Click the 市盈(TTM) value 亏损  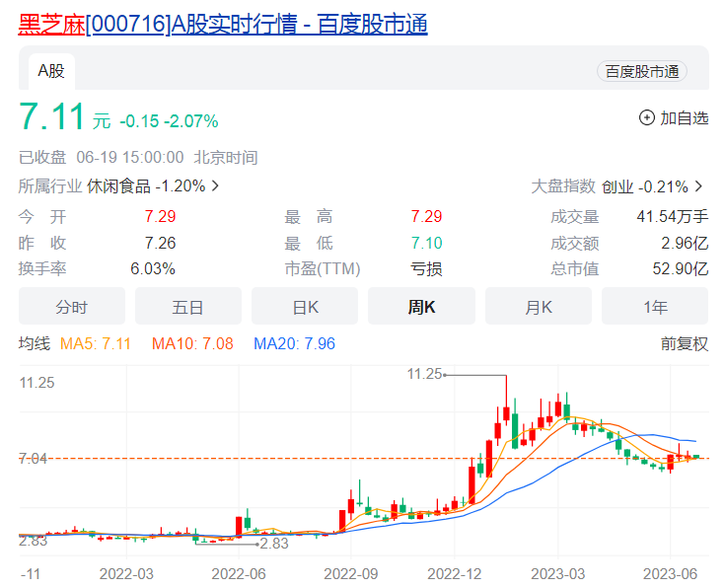pyautogui.click(x=426, y=268)
